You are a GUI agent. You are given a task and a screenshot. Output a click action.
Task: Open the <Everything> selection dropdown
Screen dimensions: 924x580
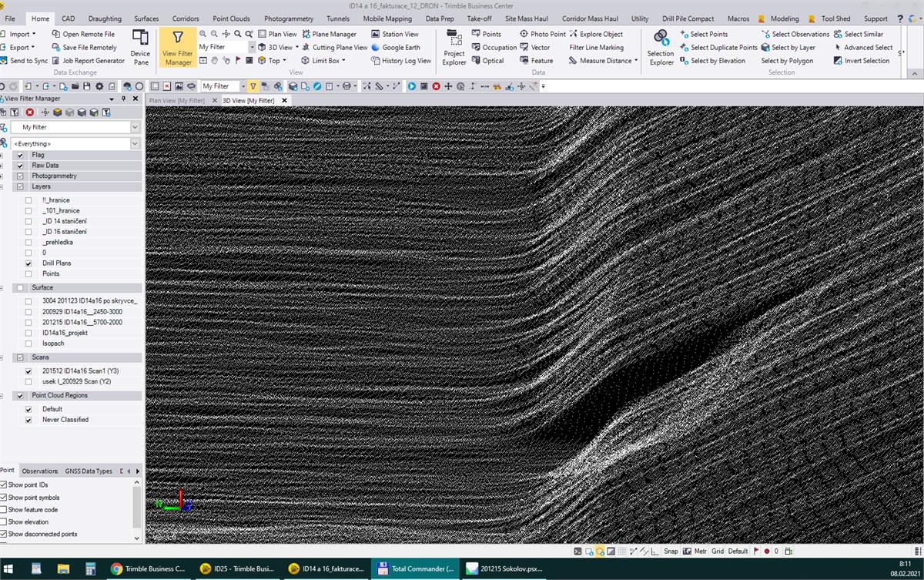pyautogui.click(x=134, y=143)
